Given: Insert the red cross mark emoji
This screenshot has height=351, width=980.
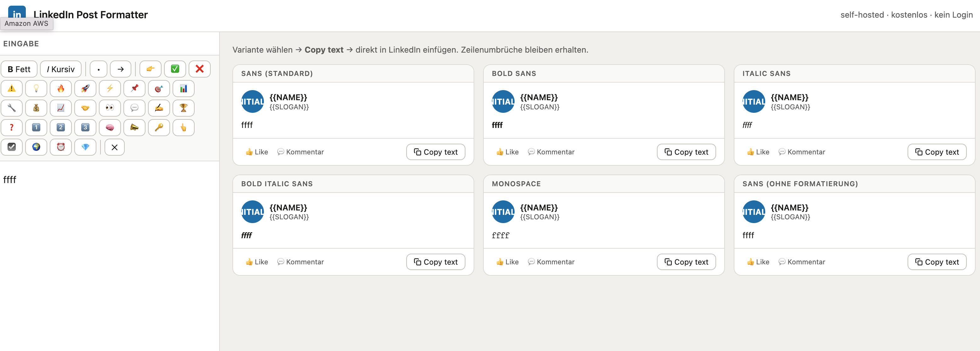Looking at the screenshot, I should [x=199, y=69].
